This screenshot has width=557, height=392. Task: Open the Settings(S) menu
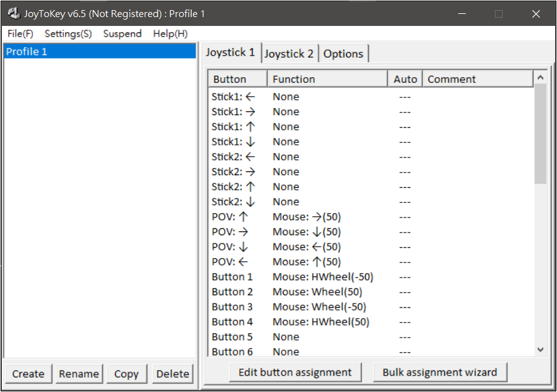click(x=68, y=34)
